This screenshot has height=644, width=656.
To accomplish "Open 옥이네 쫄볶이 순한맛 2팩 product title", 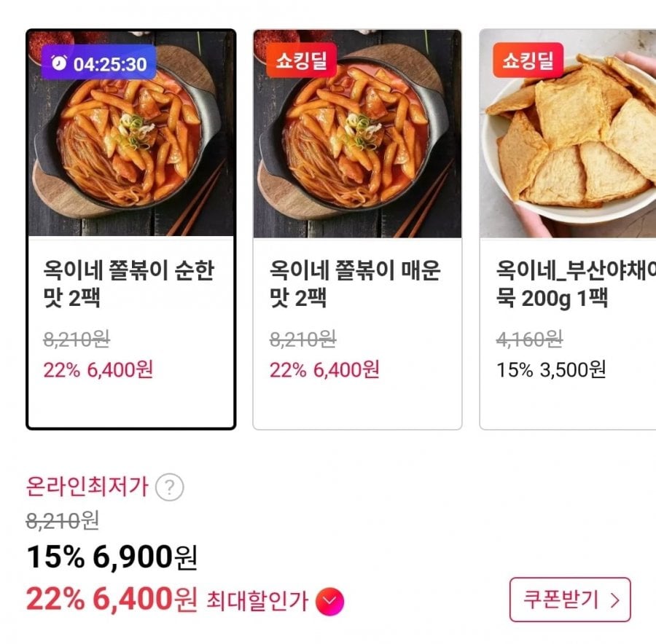I will tap(129, 283).
